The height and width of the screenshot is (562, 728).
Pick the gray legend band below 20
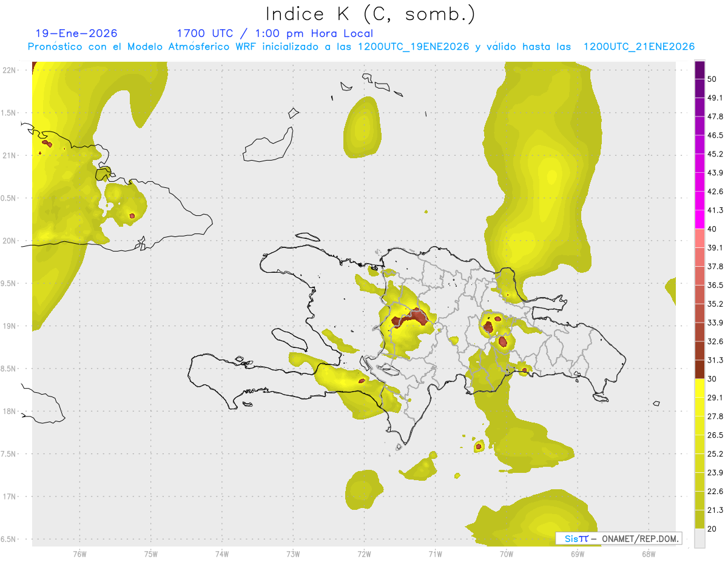(700, 538)
